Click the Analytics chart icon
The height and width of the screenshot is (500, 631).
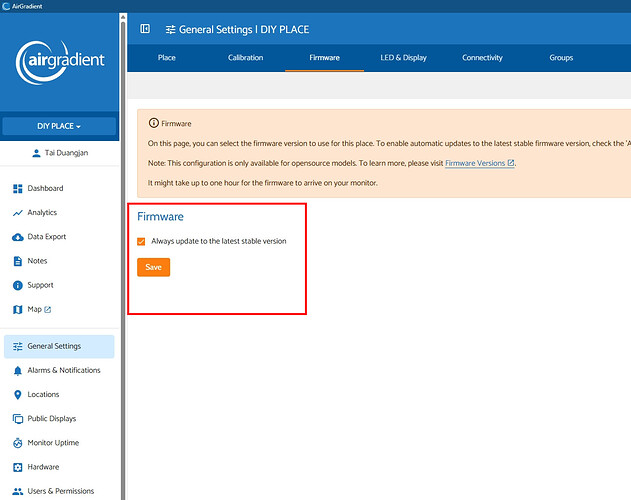click(x=18, y=213)
